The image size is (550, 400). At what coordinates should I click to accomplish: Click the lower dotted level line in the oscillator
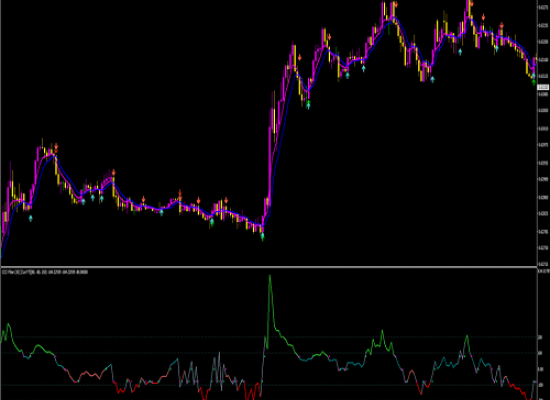click(268, 385)
